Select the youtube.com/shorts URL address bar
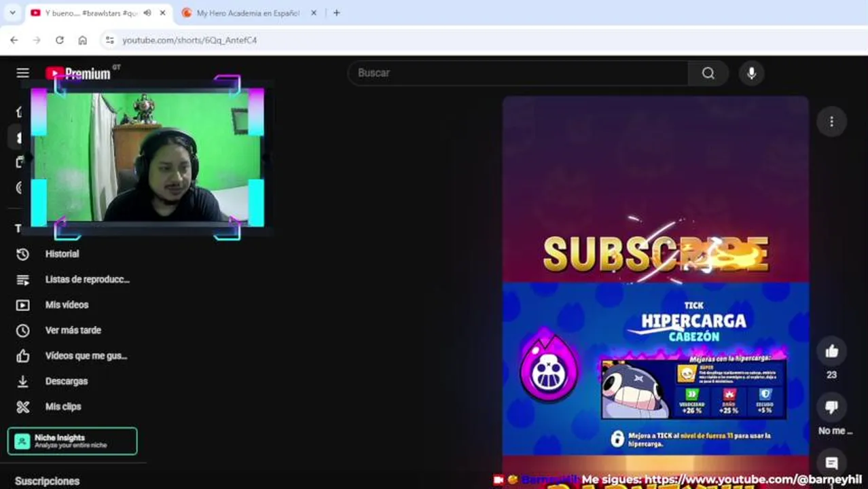868x489 pixels. point(189,41)
